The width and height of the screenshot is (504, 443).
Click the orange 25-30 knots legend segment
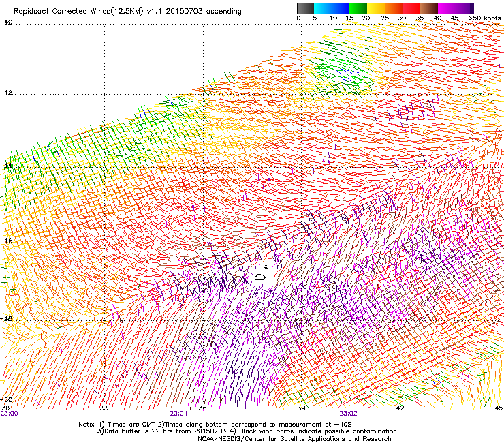click(394, 8)
